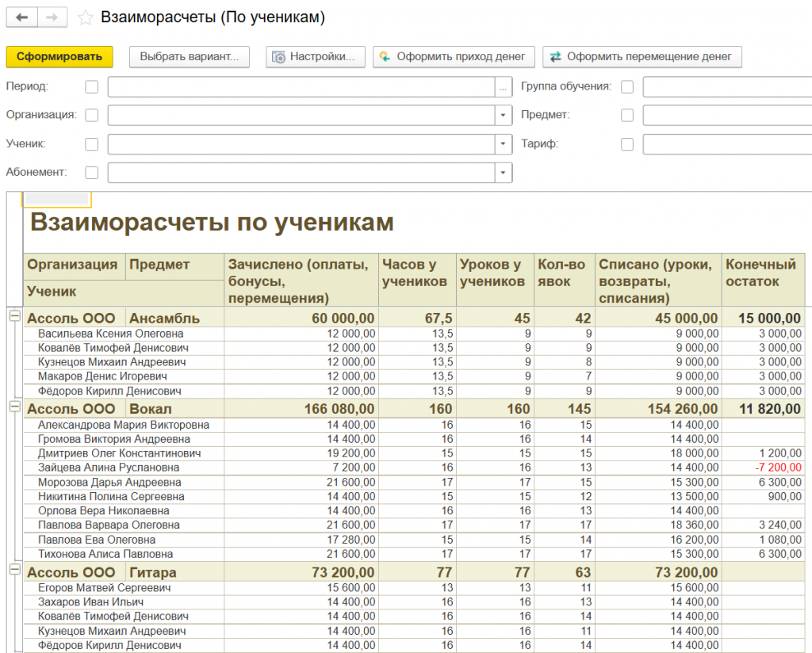This screenshot has height=653, width=812.
Task: Select row Тихонова Алиса Павловна
Action: 414,554
